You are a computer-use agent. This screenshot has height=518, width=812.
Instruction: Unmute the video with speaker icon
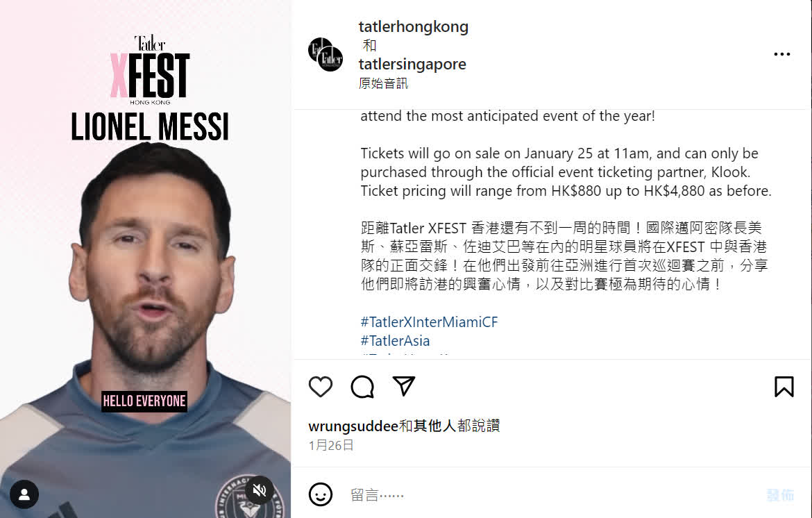260,490
